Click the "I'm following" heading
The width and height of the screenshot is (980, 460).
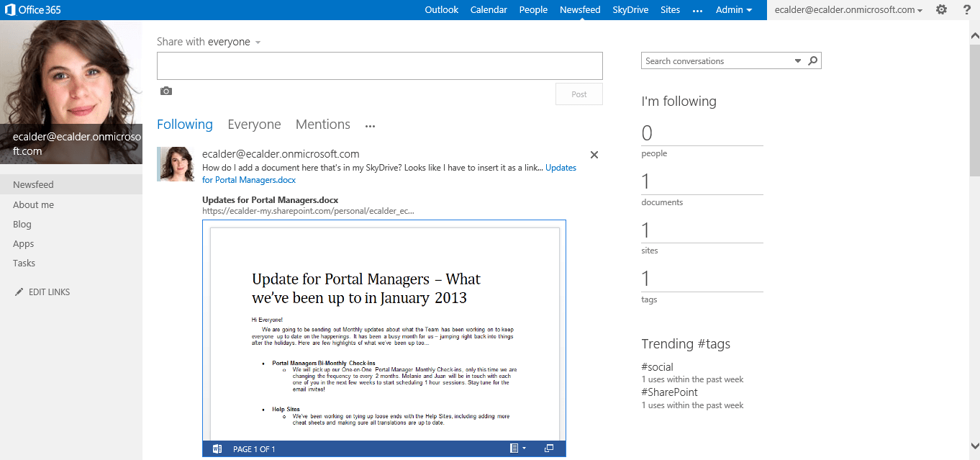(679, 102)
